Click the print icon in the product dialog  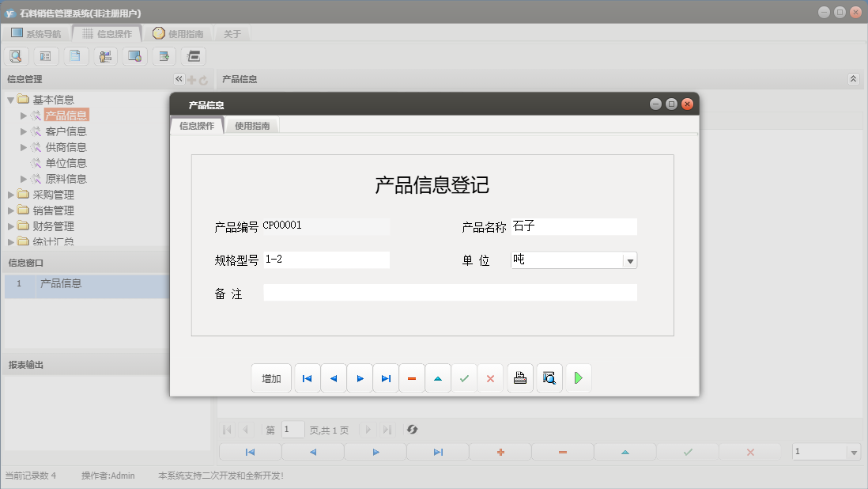pyautogui.click(x=520, y=377)
